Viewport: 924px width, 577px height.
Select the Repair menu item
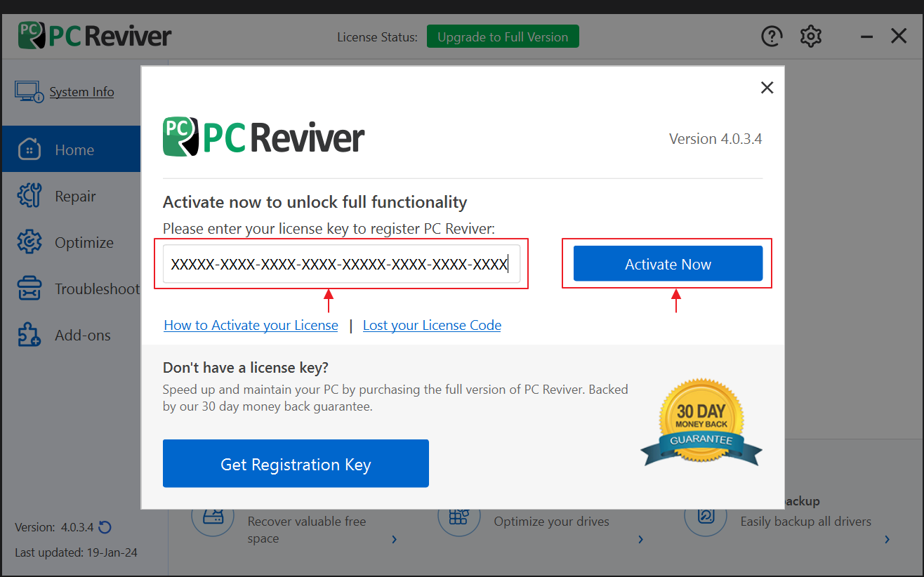point(71,196)
